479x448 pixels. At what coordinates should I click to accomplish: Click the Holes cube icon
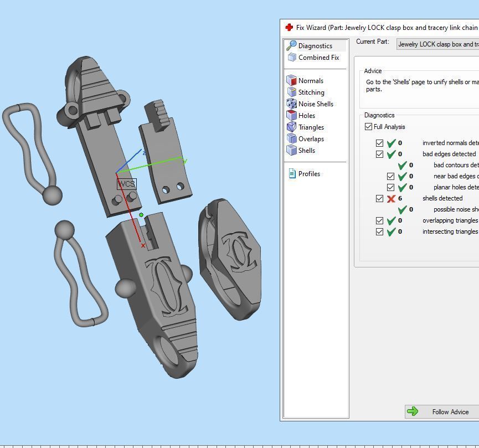click(x=291, y=115)
